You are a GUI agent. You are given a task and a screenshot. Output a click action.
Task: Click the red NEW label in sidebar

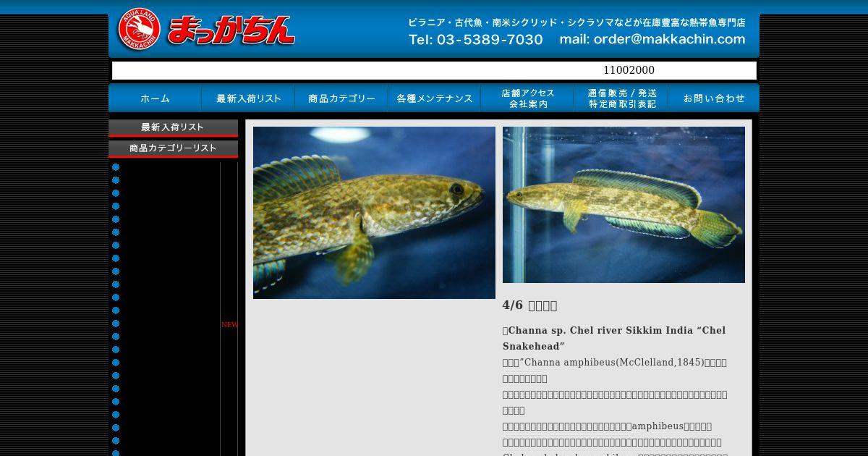point(229,324)
